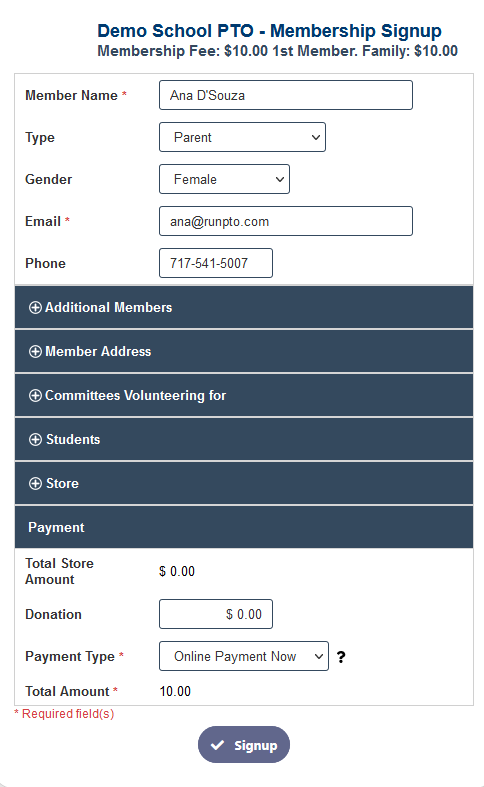Focus the Email field with ana@runpto.com
This screenshot has height=787, width=484.
coord(286,221)
